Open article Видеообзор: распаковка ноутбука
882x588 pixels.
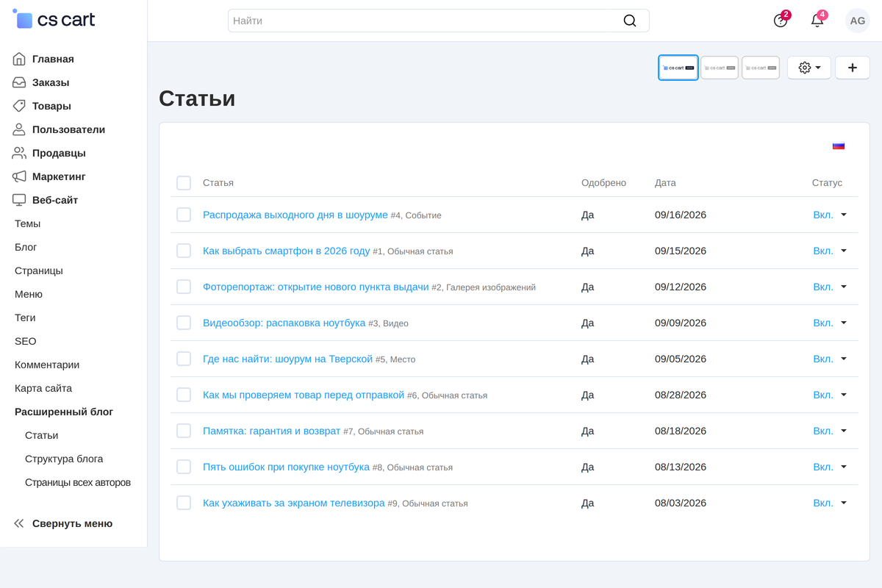[x=284, y=323]
